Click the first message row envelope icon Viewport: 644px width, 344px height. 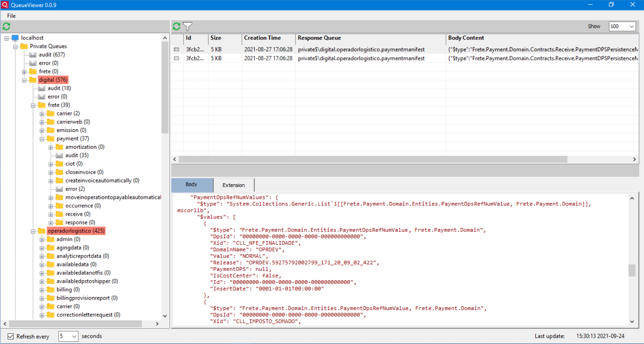tap(177, 50)
